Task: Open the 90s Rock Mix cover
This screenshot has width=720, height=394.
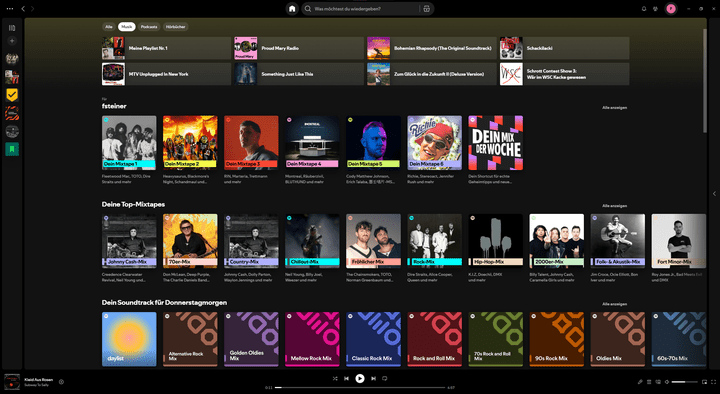Action: tap(557, 339)
